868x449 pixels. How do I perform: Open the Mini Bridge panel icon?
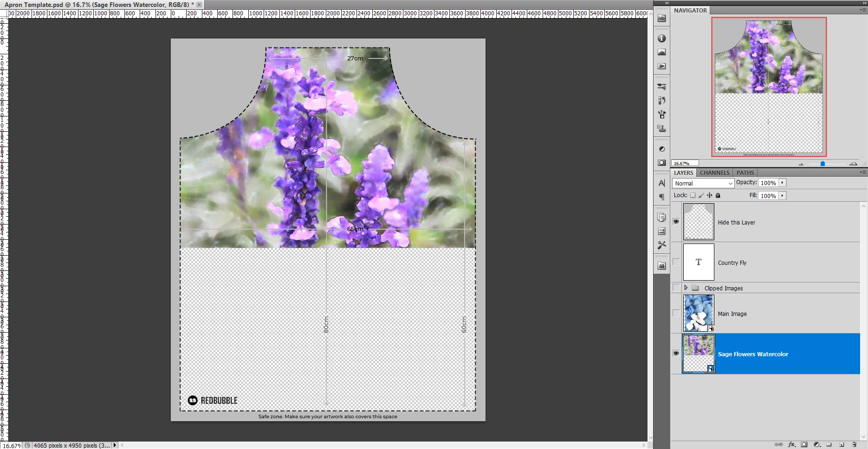point(661,18)
